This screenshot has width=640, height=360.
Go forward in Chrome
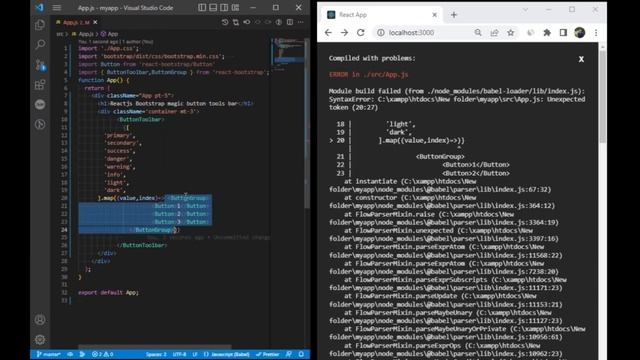[344, 33]
